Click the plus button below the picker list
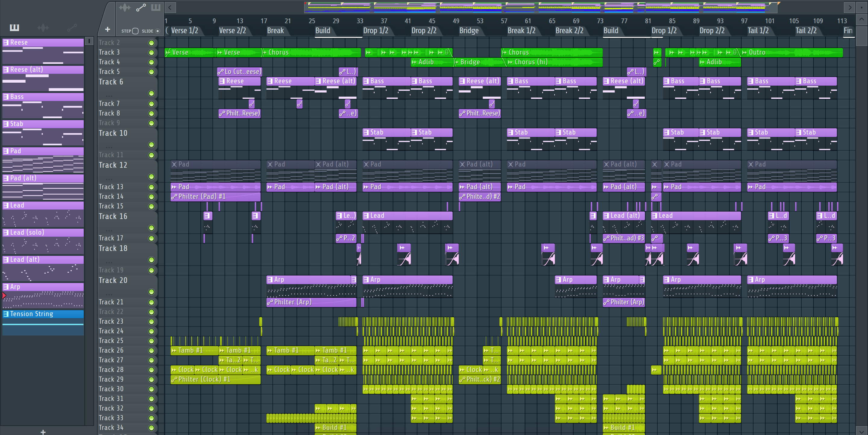 point(43,432)
